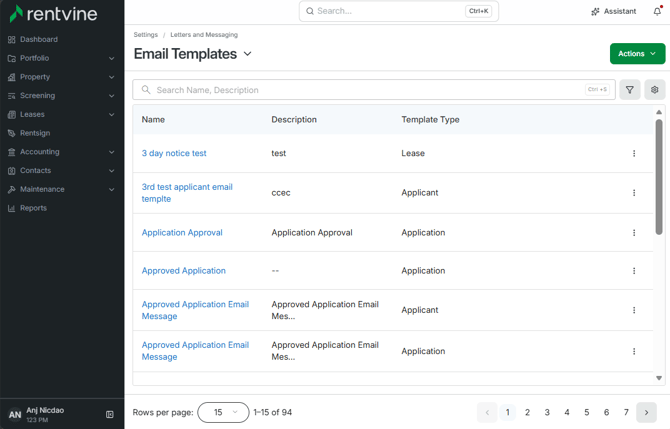
Task: Open the Approved Application template link
Action: (x=183, y=270)
